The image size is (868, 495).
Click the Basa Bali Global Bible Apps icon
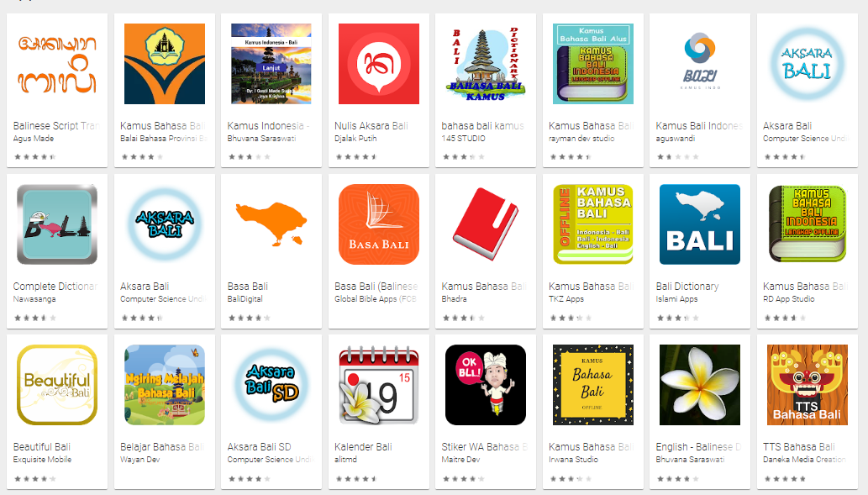[379, 224]
